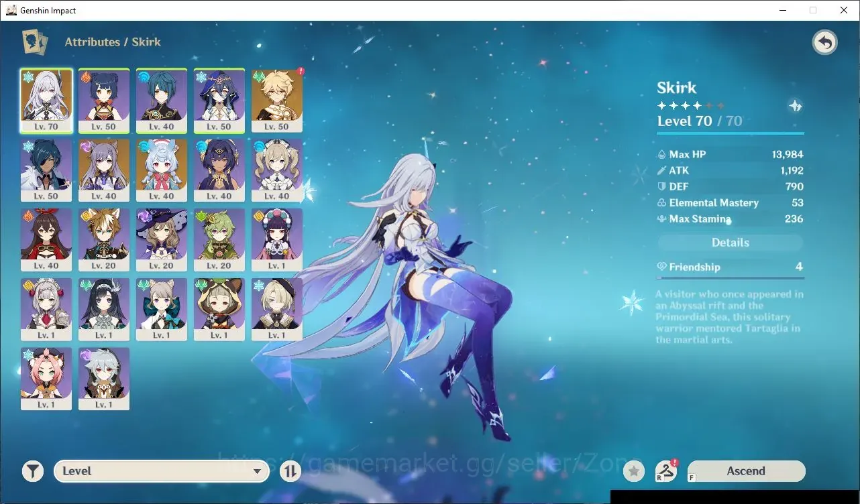Pick Razor's character portrait
The height and width of the screenshot is (504, 860).
104,379
